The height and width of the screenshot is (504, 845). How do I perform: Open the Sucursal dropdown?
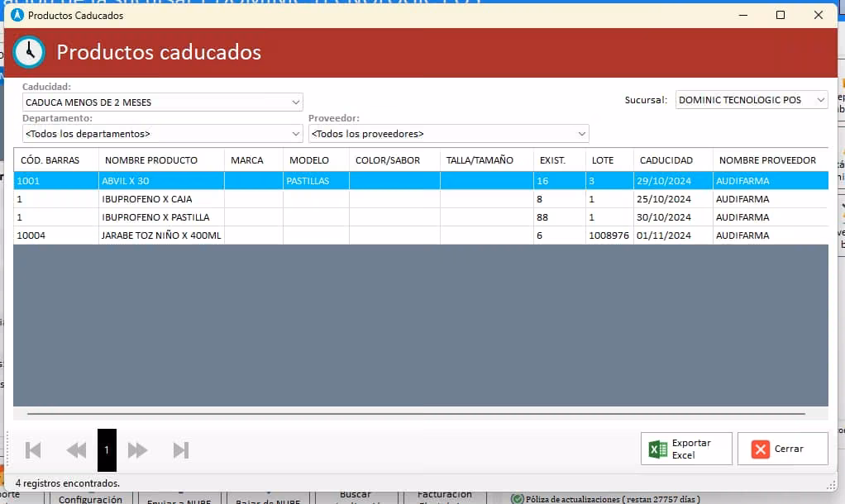point(752,100)
